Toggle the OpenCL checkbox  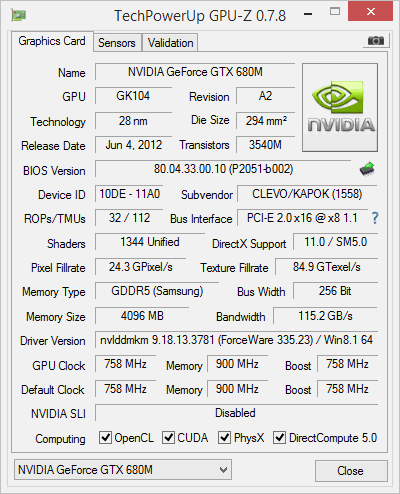coord(105,437)
